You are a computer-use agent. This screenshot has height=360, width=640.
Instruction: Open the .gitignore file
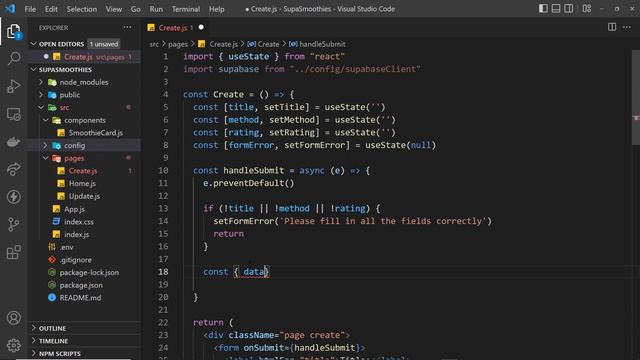(76, 260)
